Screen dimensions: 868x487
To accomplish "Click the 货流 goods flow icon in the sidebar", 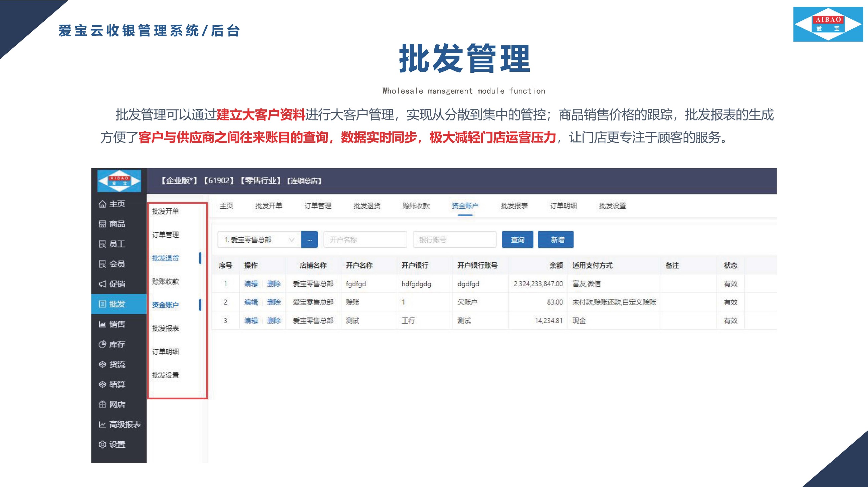I will click(x=102, y=364).
